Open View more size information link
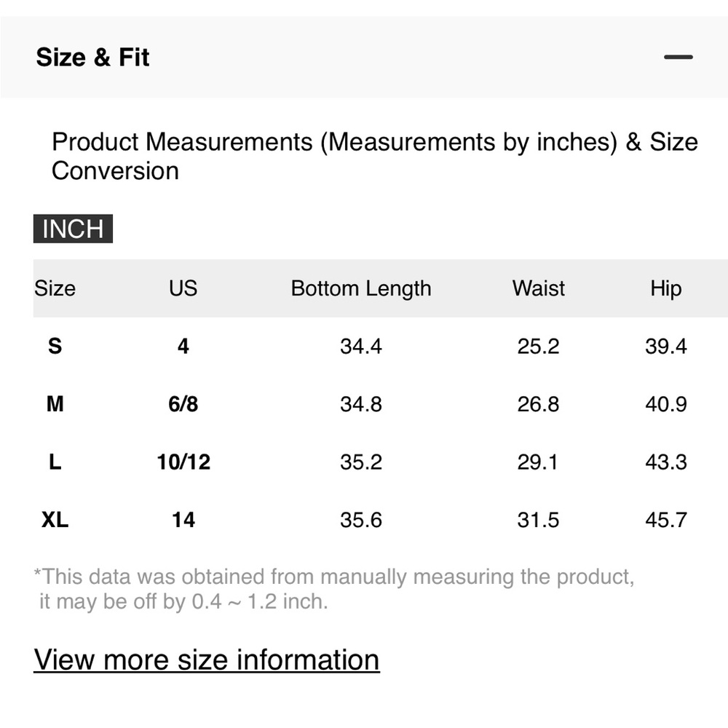Viewport: 728px width, 728px height. click(x=206, y=660)
